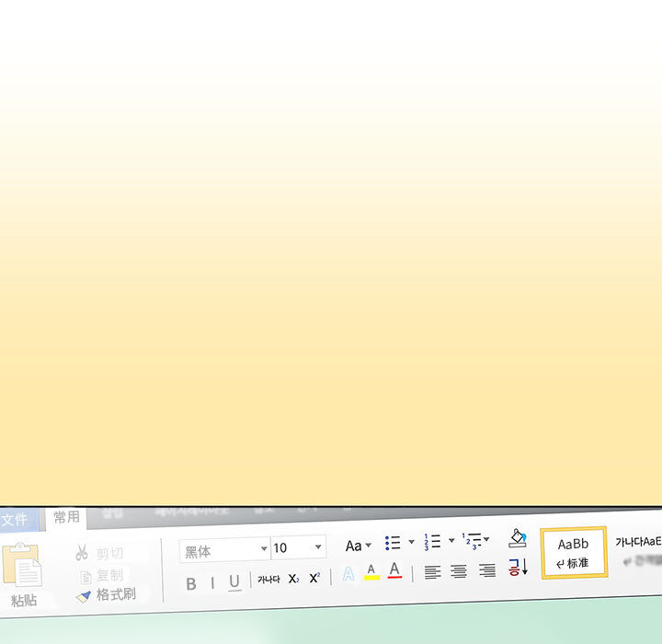Viewport: 662px width, 644px height.
Task: Toggle Underline formatting
Action: [234, 581]
